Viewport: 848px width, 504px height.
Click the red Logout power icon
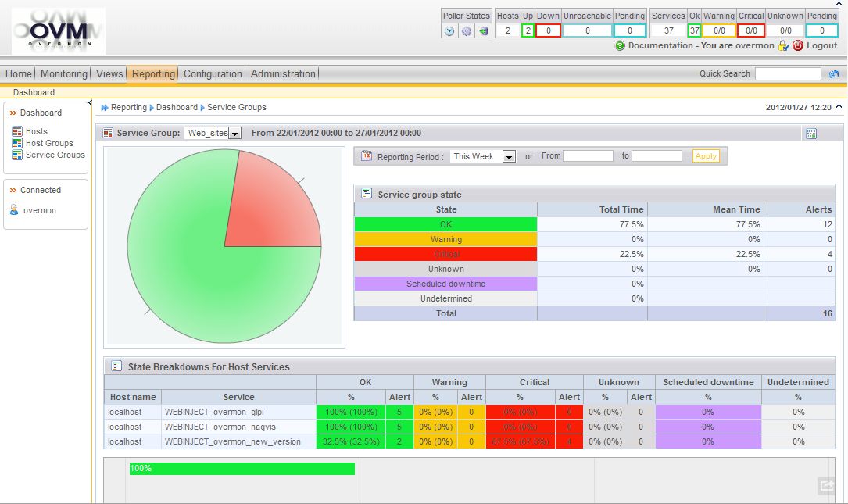tap(798, 45)
